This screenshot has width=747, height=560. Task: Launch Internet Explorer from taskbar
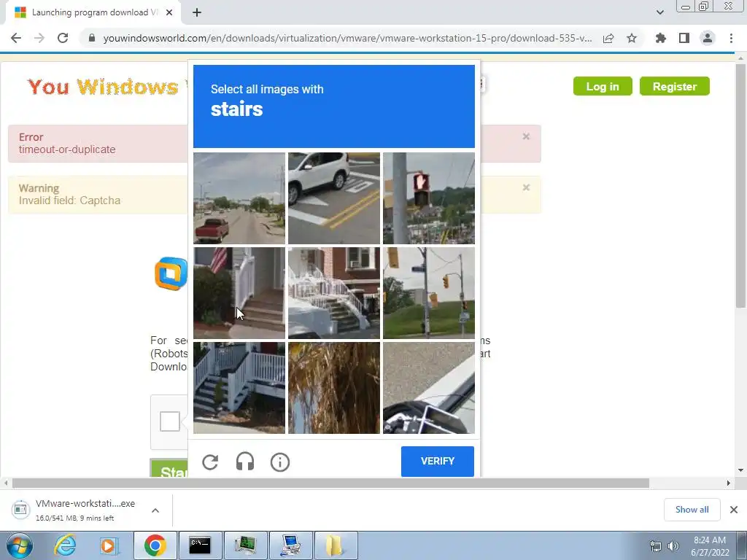(65, 545)
